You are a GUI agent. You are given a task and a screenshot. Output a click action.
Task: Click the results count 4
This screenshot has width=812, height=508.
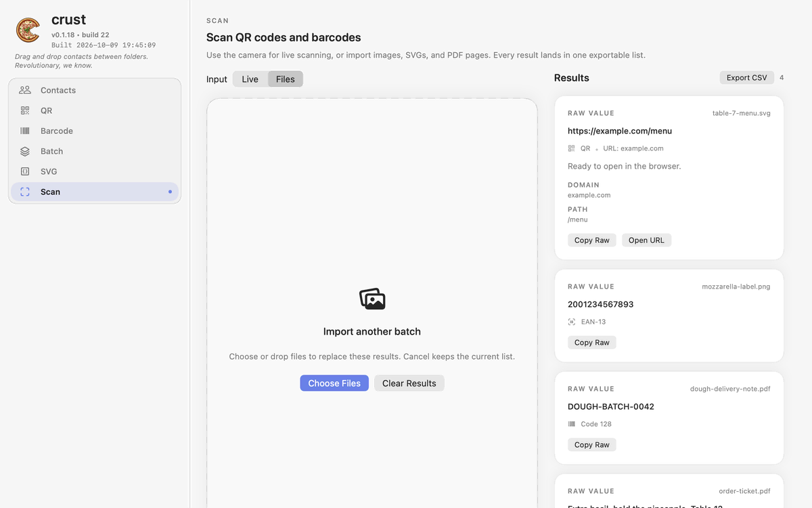782,78
